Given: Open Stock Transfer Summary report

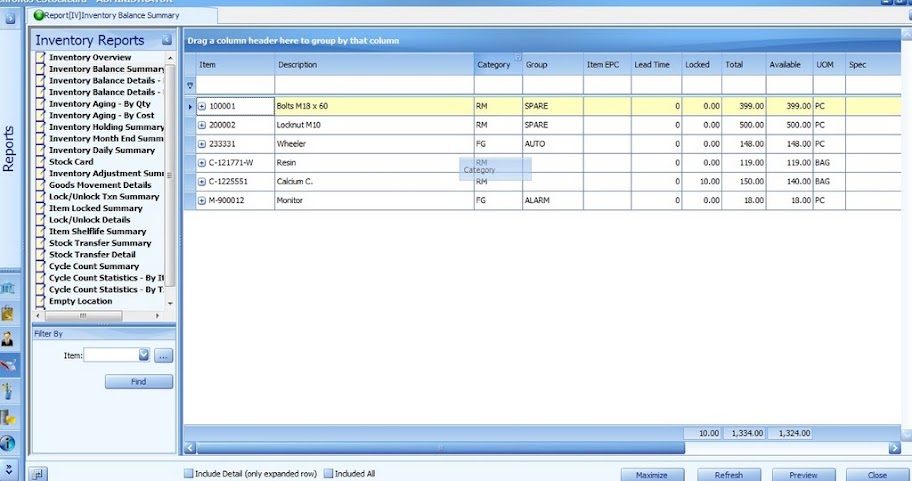Looking at the screenshot, I should (x=100, y=243).
